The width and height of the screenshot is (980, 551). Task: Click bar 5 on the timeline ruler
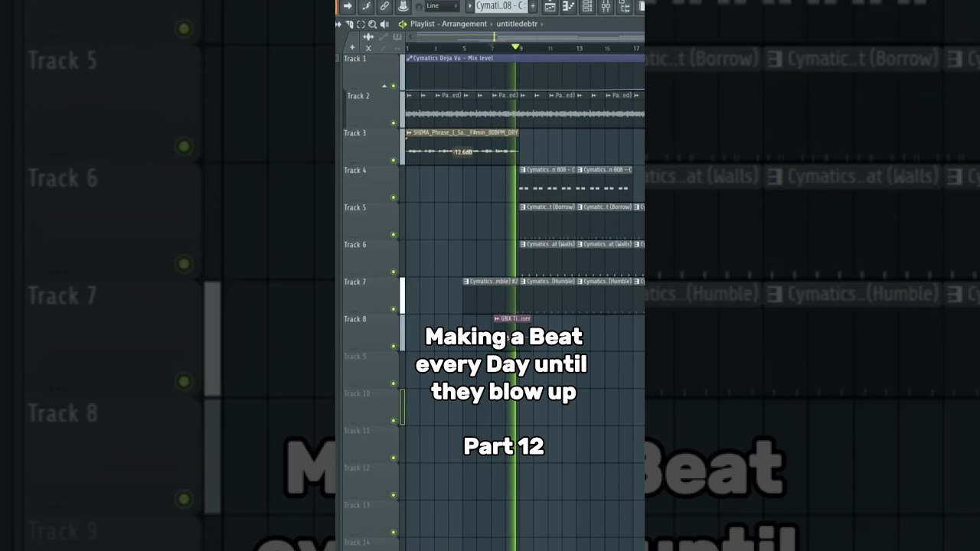tap(464, 48)
